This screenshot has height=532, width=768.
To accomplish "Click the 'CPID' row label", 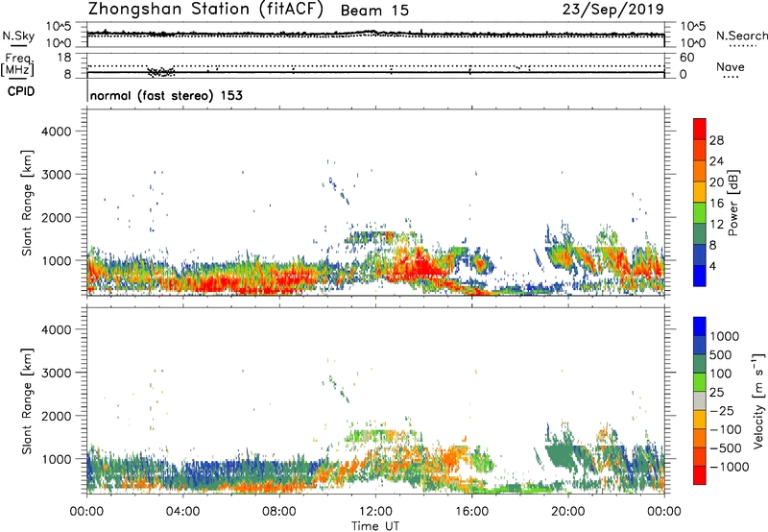I will tap(21, 91).
